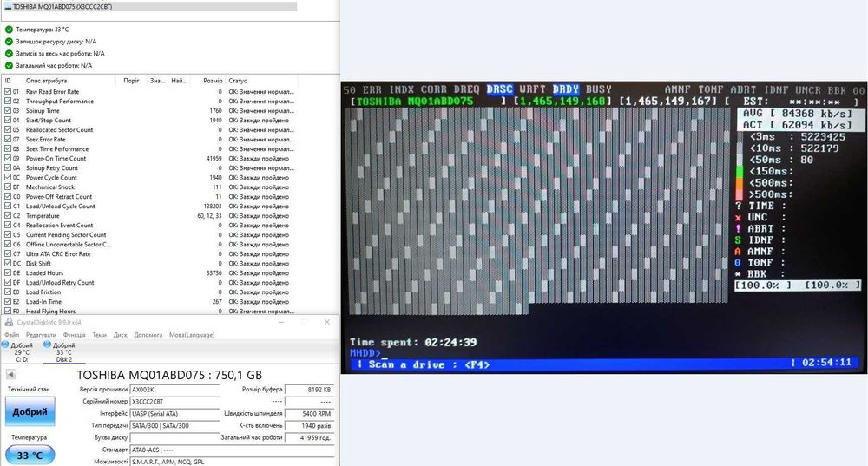Click the CrystalDiskInfo app icon in title bar
Screen dimensions: 868x466
coord(9,322)
